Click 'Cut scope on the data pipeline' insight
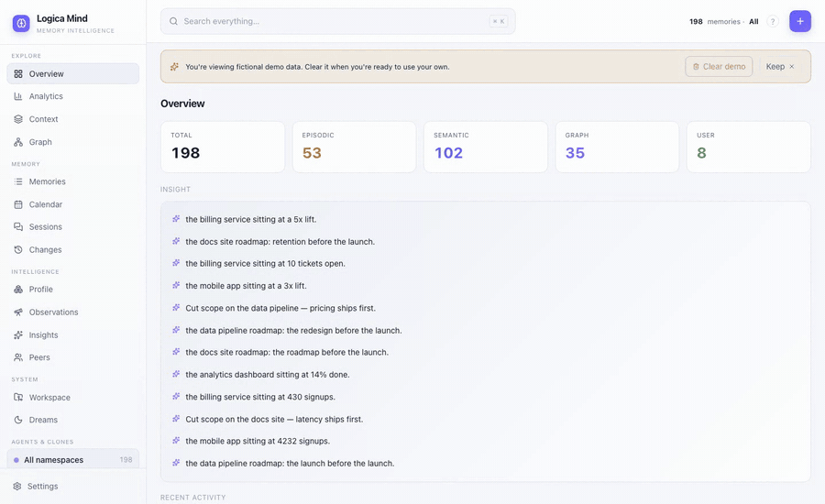 pos(280,308)
